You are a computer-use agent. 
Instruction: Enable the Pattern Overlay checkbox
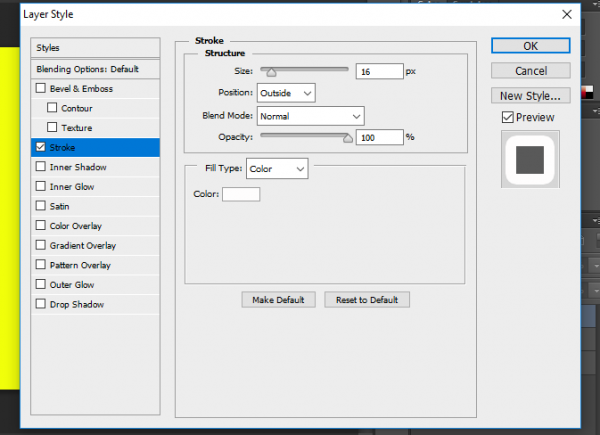41,265
